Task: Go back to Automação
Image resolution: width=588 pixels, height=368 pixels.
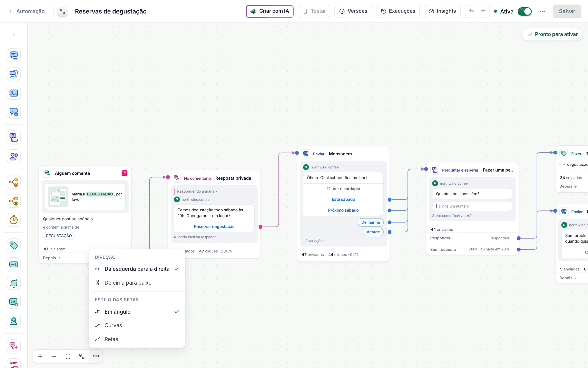Action: pos(27,11)
